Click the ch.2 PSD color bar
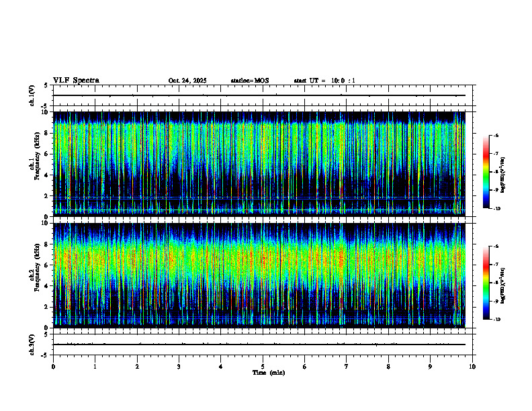 [486, 283]
